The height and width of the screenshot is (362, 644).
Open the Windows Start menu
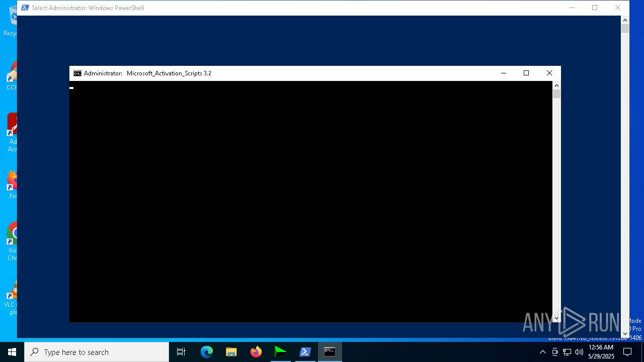(12, 352)
